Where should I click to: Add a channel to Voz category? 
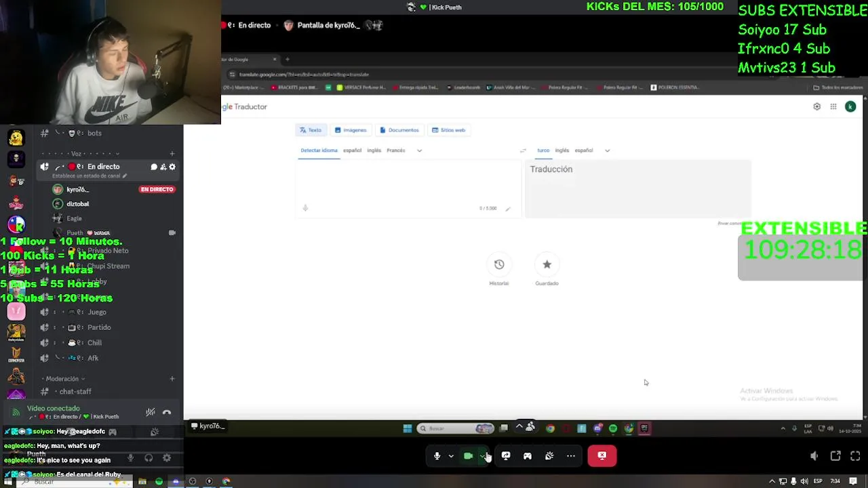click(x=172, y=154)
